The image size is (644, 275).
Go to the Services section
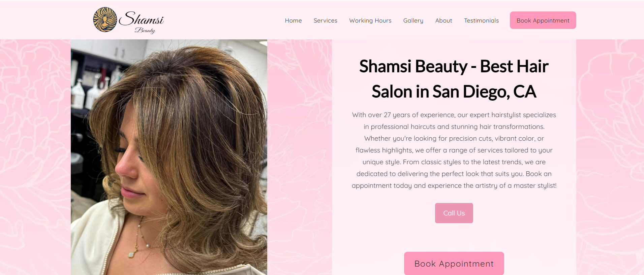tap(325, 21)
